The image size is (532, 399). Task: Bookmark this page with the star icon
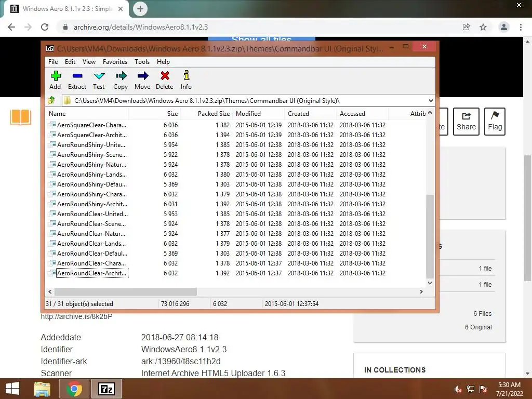coord(483,27)
